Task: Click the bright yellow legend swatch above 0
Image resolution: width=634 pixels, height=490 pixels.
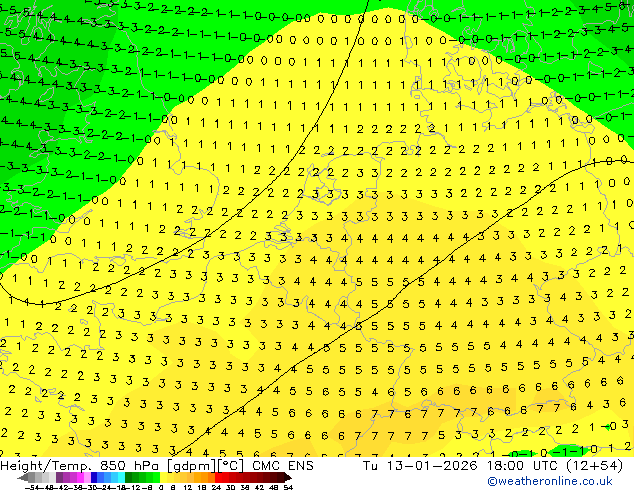Action: 163,477
